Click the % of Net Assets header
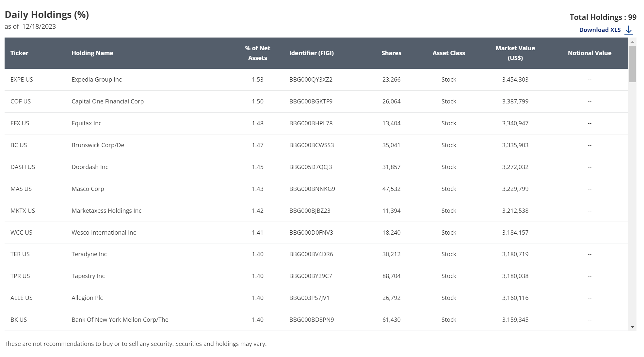 (x=257, y=53)
